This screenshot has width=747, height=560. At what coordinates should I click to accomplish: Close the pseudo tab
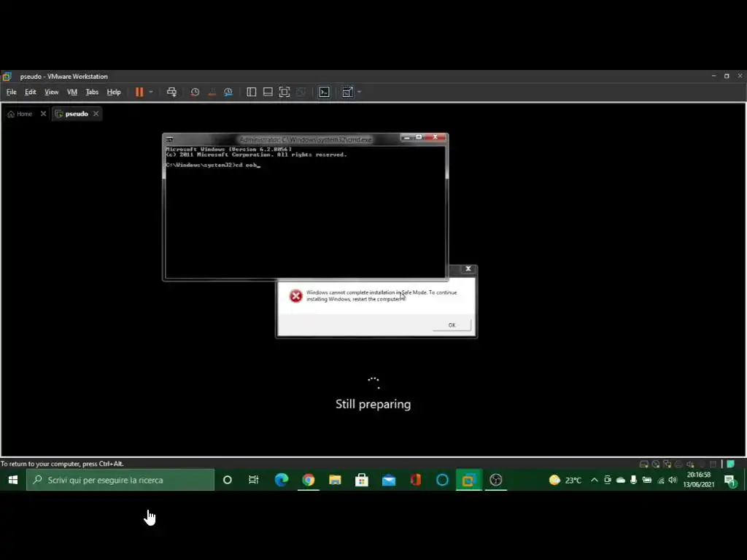tap(96, 114)
